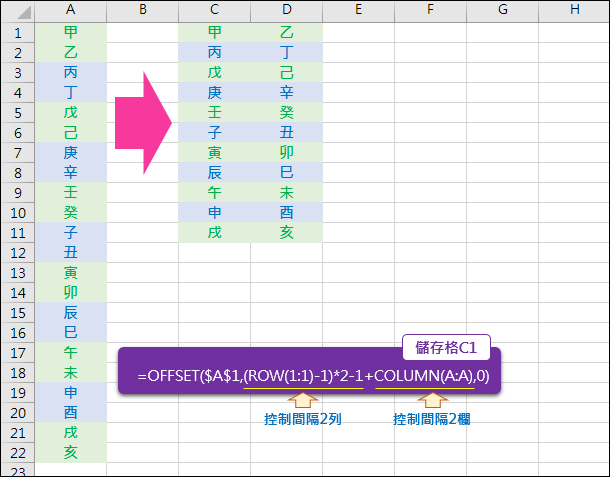The image size is (610, 477).
Task: Select column D header
Action: click(286, 11)
